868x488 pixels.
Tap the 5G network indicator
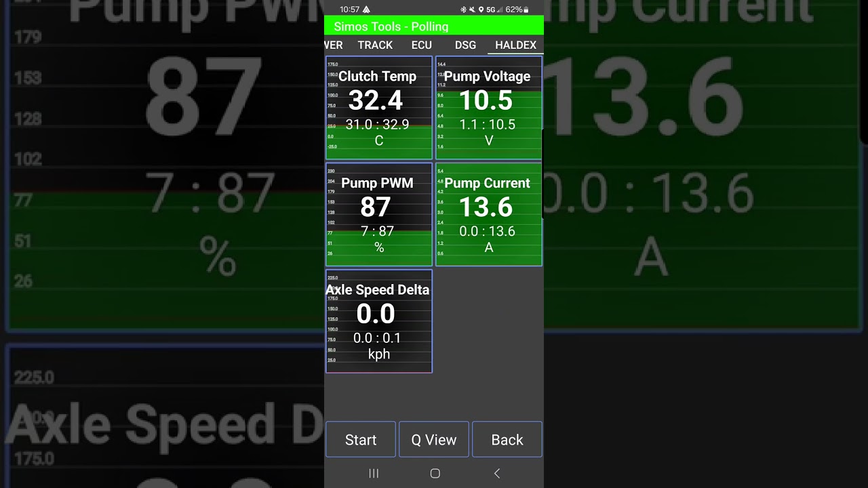pos(491,9)
